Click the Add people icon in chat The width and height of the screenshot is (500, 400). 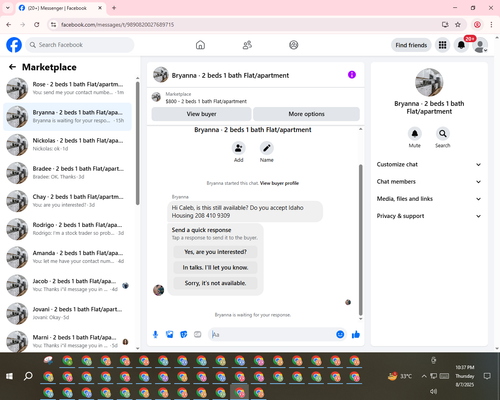coord(238,148)
